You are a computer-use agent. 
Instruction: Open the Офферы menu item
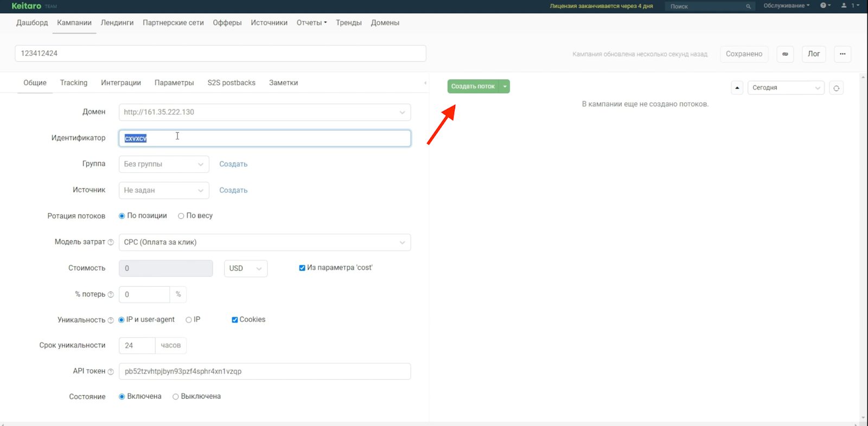click(227, 23)
